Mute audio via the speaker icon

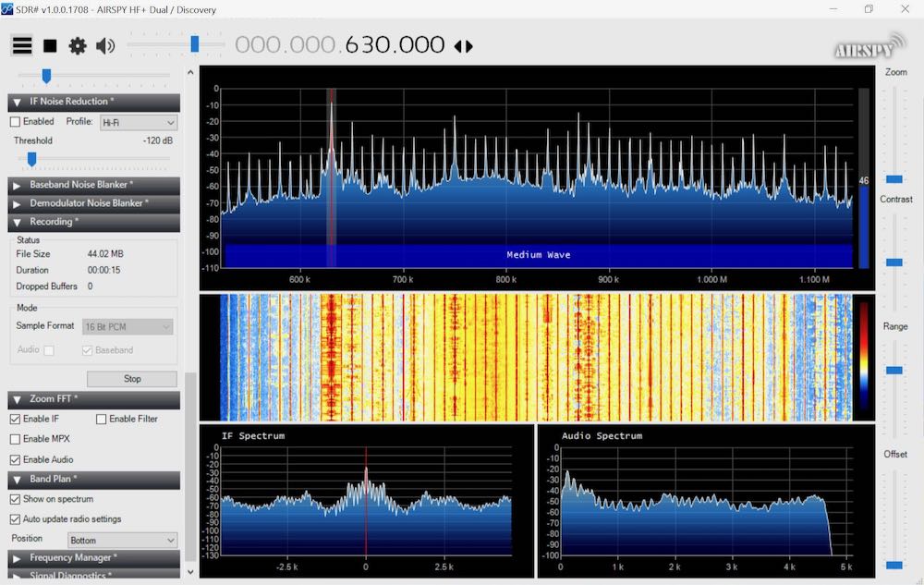(x=104, y=44)
